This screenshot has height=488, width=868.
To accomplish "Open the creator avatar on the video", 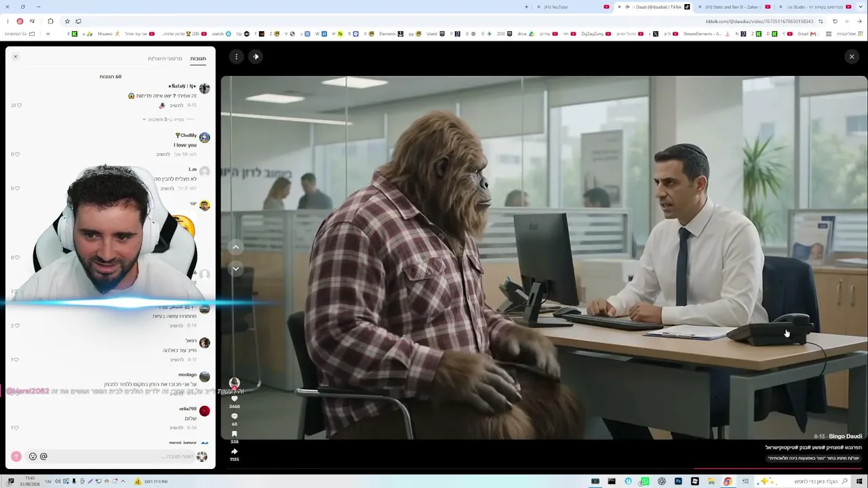I will point(235,383).
